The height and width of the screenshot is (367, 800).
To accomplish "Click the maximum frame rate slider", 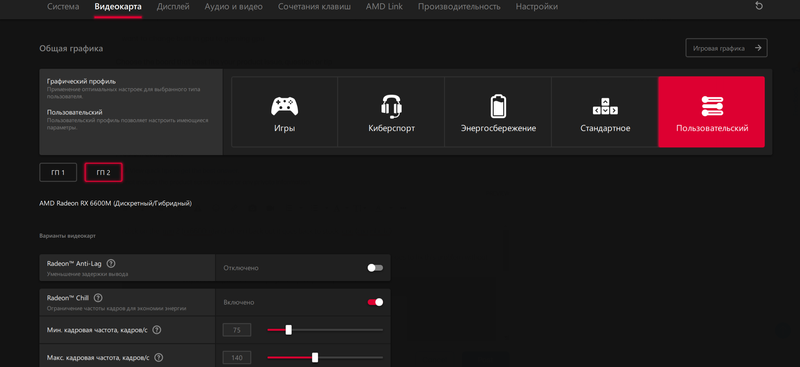I will tap(325, 357).
